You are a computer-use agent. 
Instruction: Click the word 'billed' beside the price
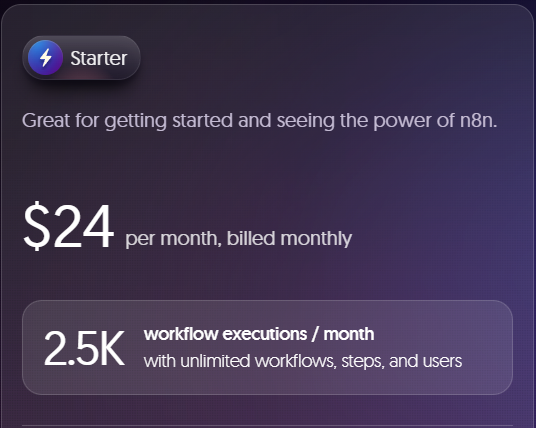tap(251, 238)
